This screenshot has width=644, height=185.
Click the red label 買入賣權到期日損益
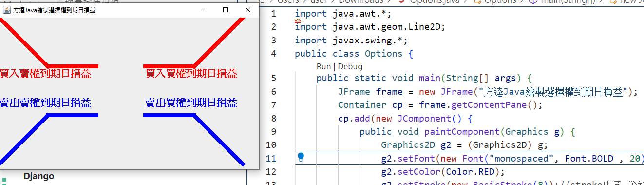coord(45,74)
